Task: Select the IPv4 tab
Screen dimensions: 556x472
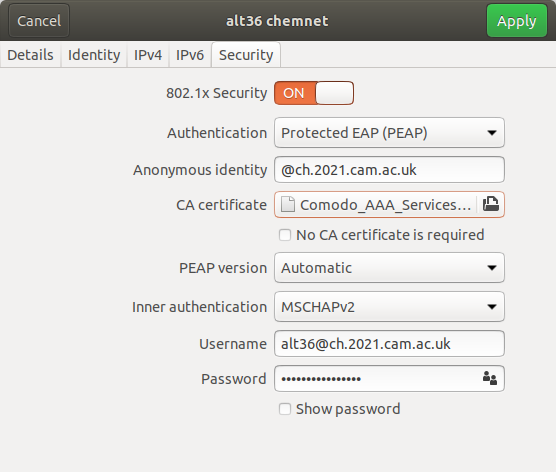Action: [x=148, y=55]
